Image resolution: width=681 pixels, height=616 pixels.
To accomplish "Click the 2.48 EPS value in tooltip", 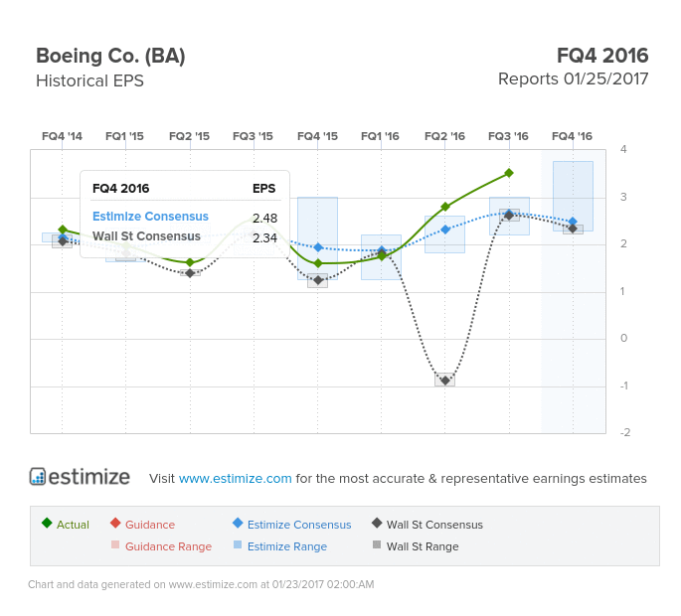I will [x=264, y=218].
